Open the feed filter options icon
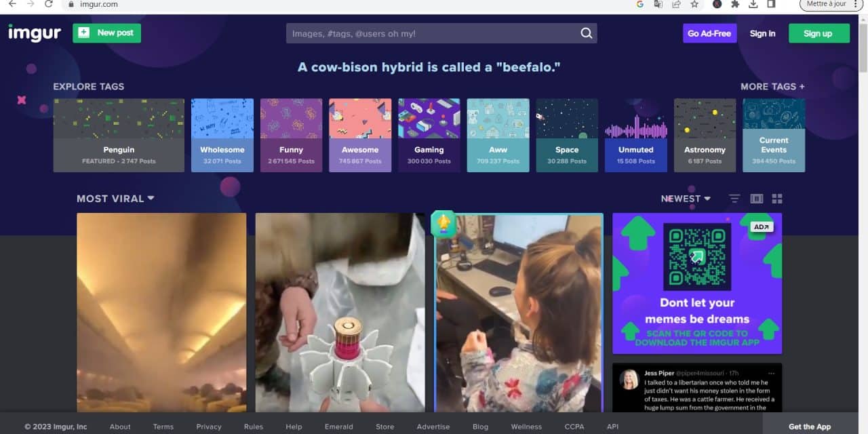The image size is (868, 434). 734,199
